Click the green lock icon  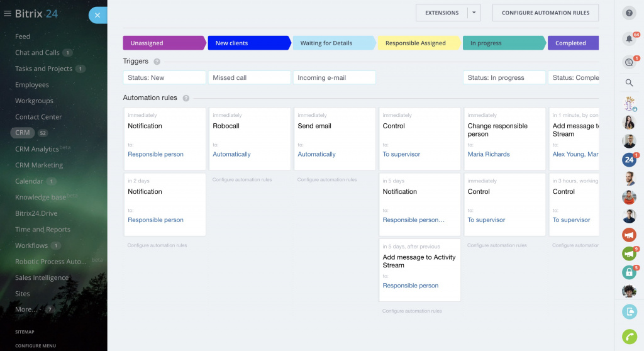coord(629,272)
